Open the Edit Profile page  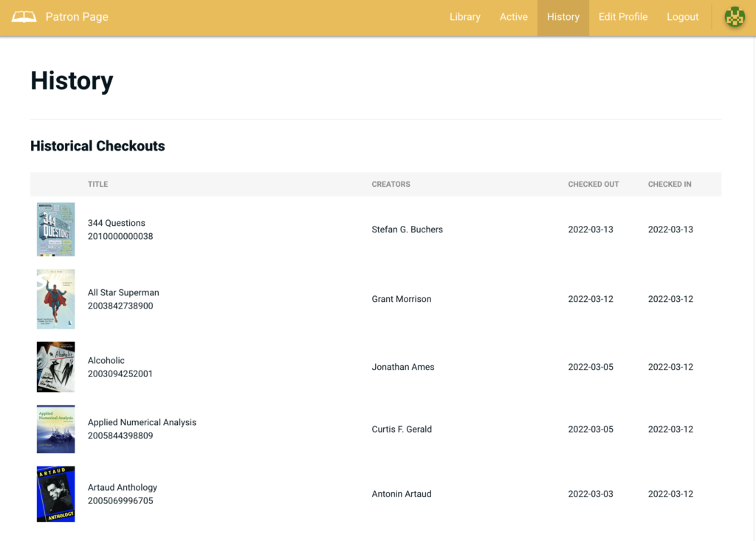(622, 17)
